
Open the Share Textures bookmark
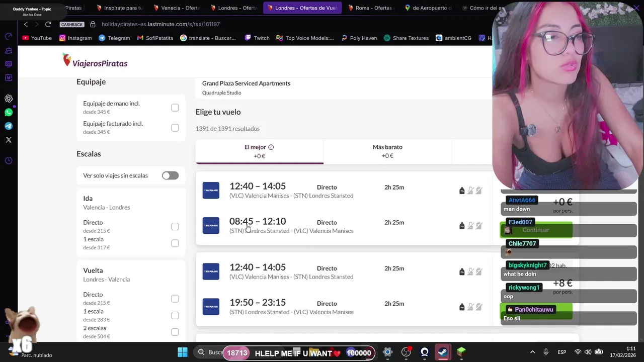[406, 38]
